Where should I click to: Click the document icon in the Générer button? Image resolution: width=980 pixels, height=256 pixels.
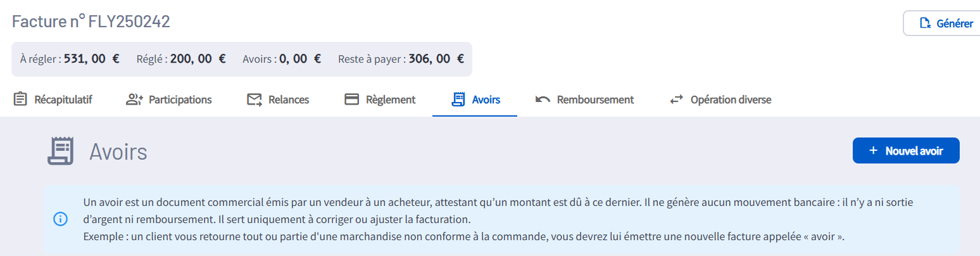pyautogui.click(x=925, y=23)
